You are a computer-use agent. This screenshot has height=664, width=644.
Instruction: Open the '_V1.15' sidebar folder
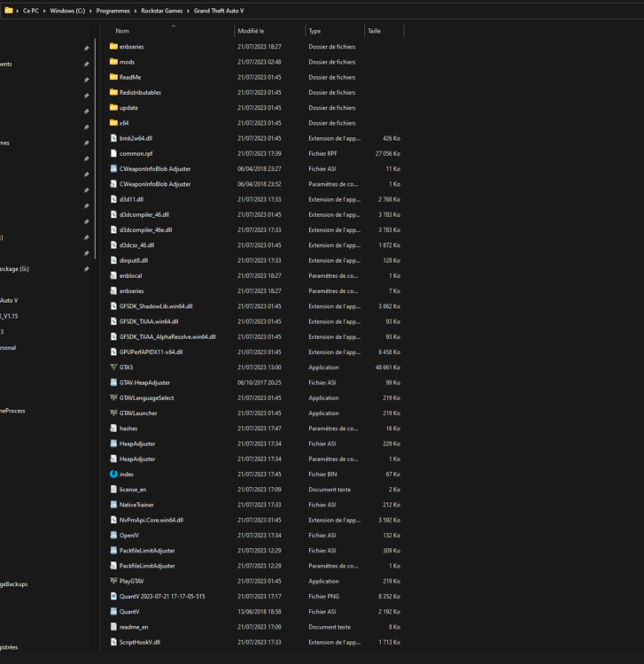click(x=9, y=316)
